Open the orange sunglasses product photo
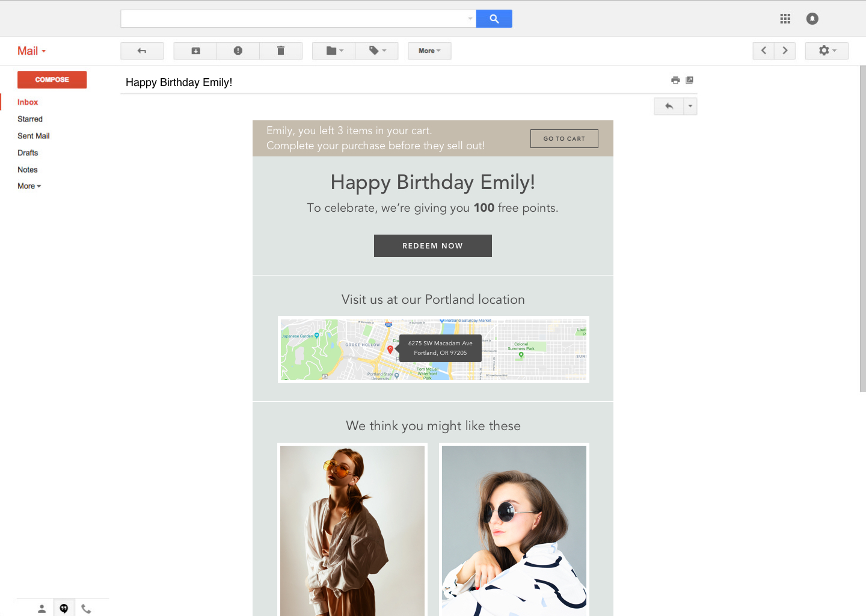Image resolution: width=866 pixels, height=616 pixels. [352, 531]
